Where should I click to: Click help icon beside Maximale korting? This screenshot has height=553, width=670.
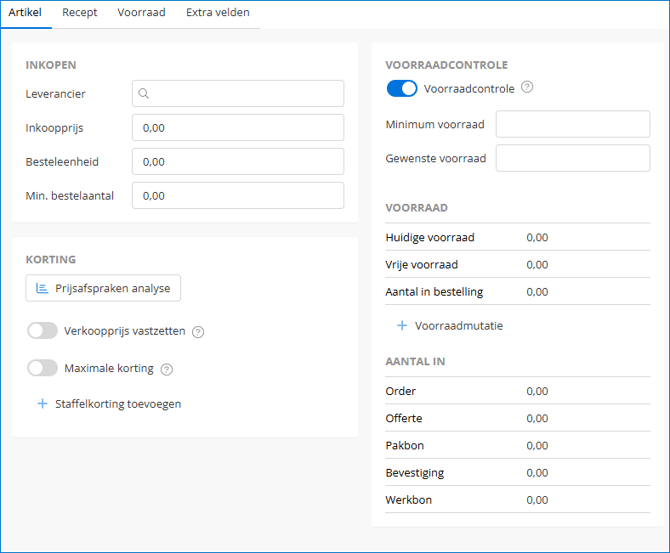click(167, 369)
